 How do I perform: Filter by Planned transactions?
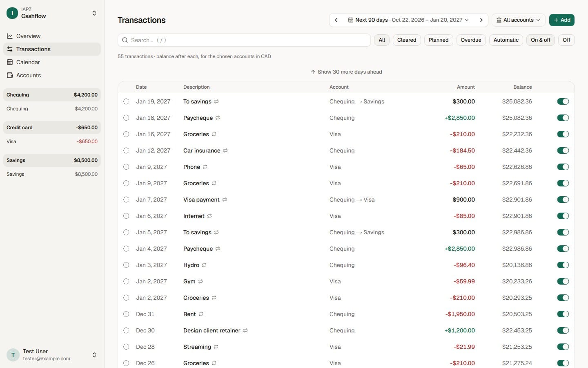[x=439, y=40]
